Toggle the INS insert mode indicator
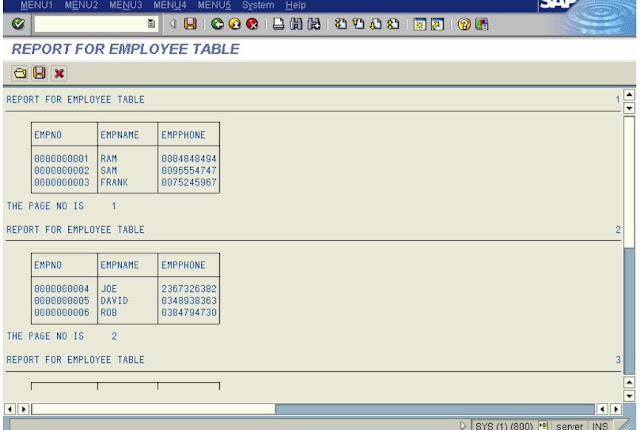This screenshot has height=430, width=640. click(x=600, y=426)
